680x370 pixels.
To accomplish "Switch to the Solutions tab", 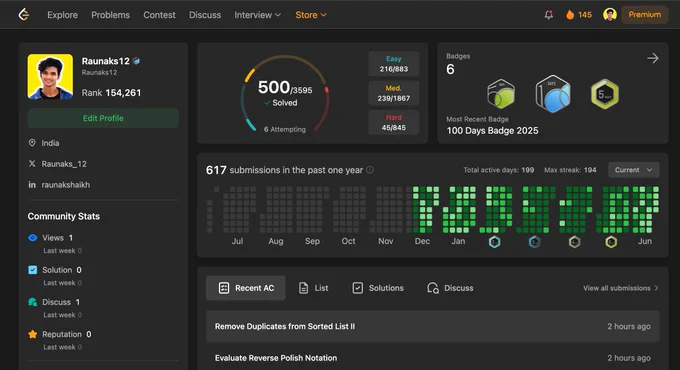I will pyautogui.click(x=378, y=288).
